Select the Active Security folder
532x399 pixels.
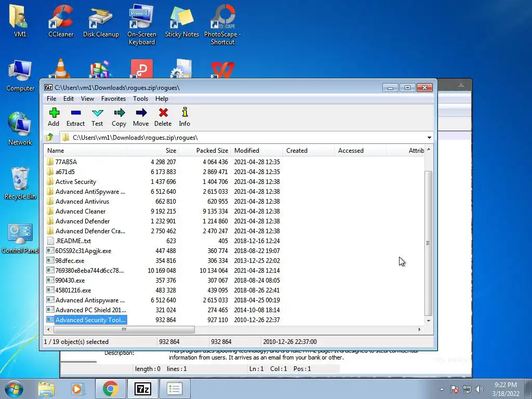pyautogui.click(x=76, y=181)
